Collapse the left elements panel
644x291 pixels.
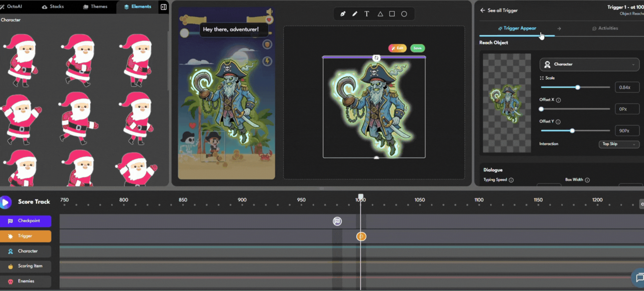click(x=164, y=7)
